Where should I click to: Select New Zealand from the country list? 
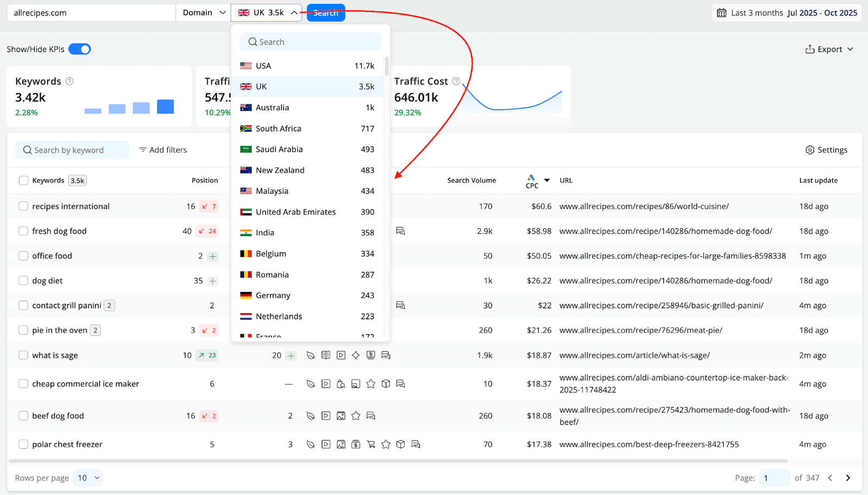pyautogui.click(x=308, y=170)
